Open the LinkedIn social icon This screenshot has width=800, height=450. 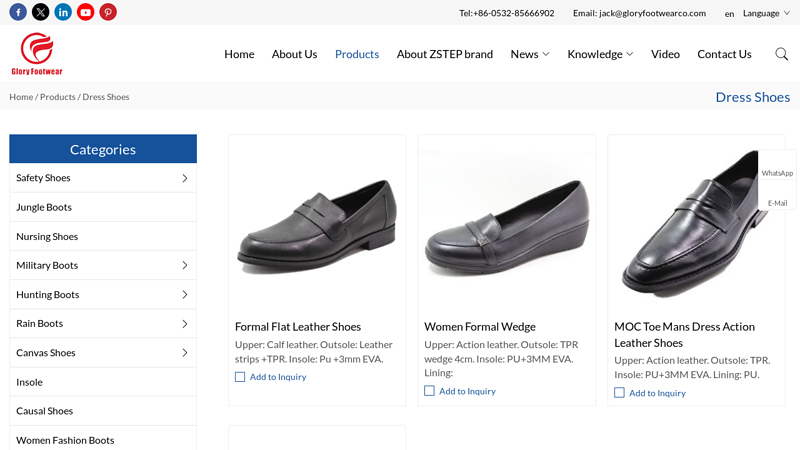coord(63,12)
